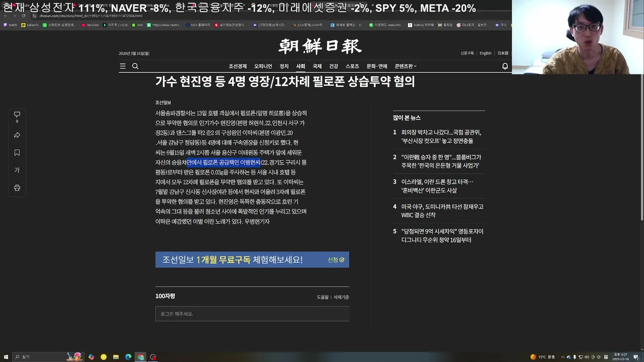Share the article with the arrow icon

click(17, 135)
